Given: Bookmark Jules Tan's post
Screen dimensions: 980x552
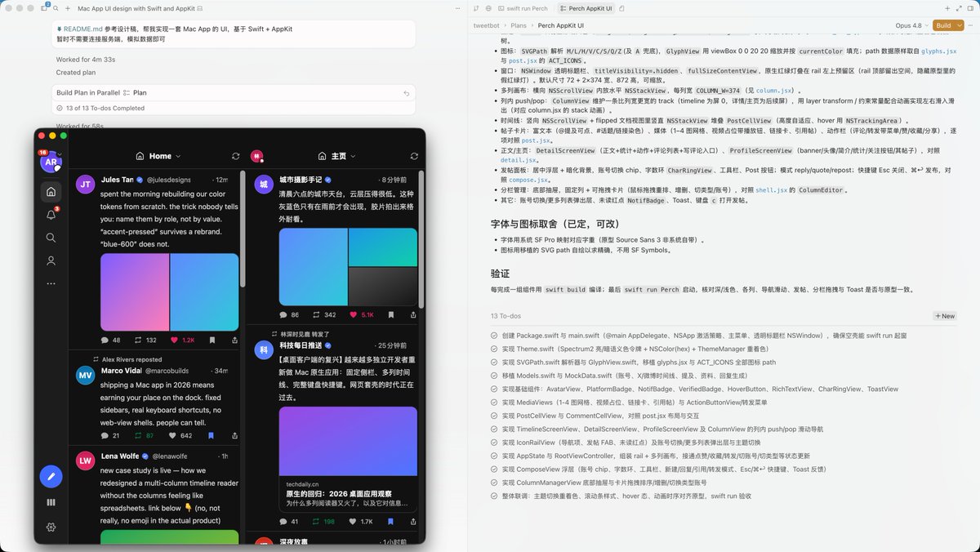Looking at the screenshot, I should 212,340.
